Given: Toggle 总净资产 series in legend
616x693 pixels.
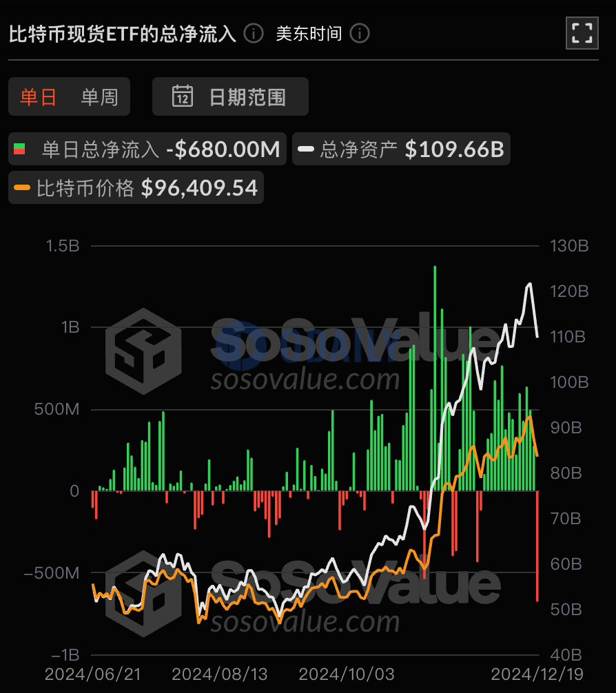Looking at the screenshot, I should click(x=401, y=149).
